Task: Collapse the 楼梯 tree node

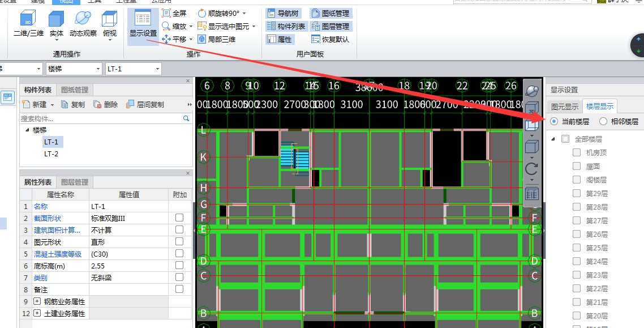Action: click(28, 130)
